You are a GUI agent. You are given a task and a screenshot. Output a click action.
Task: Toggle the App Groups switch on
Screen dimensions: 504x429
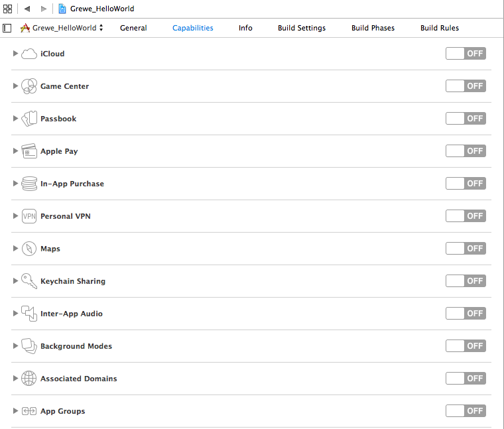tap(466, 411)
